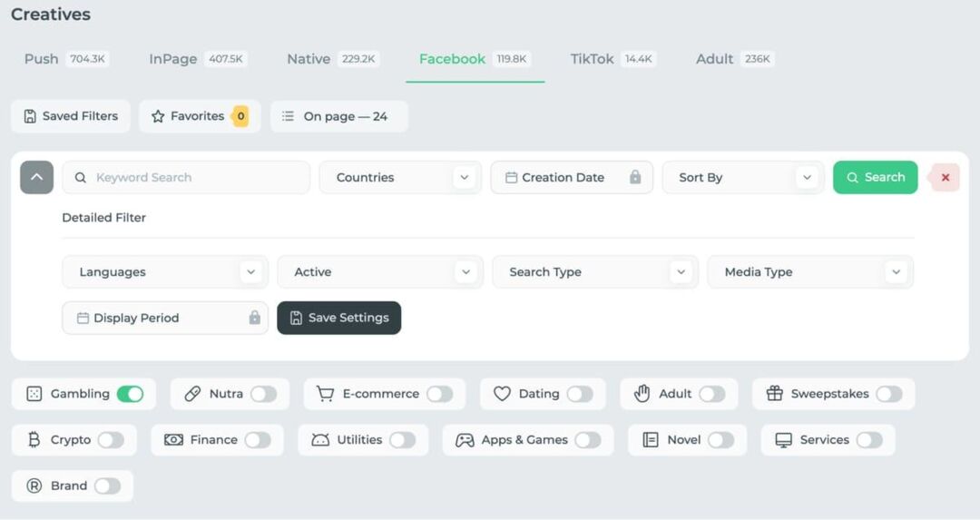Click the Sweepstakes gift icon
This screenshot has height=520, width=980.
[774, 394]
